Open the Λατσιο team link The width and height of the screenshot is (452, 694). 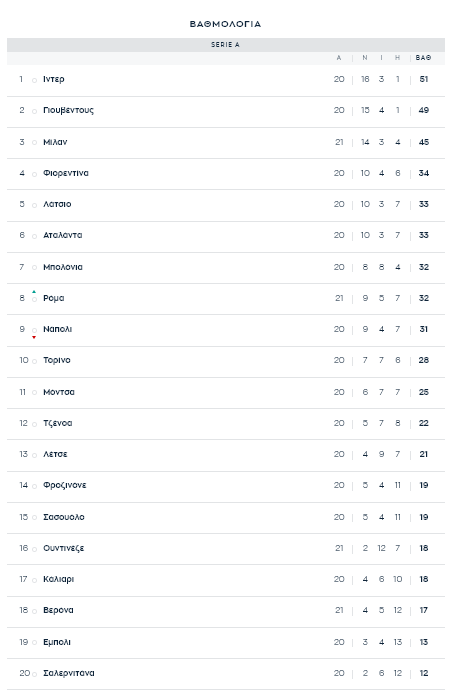point(57,204)
